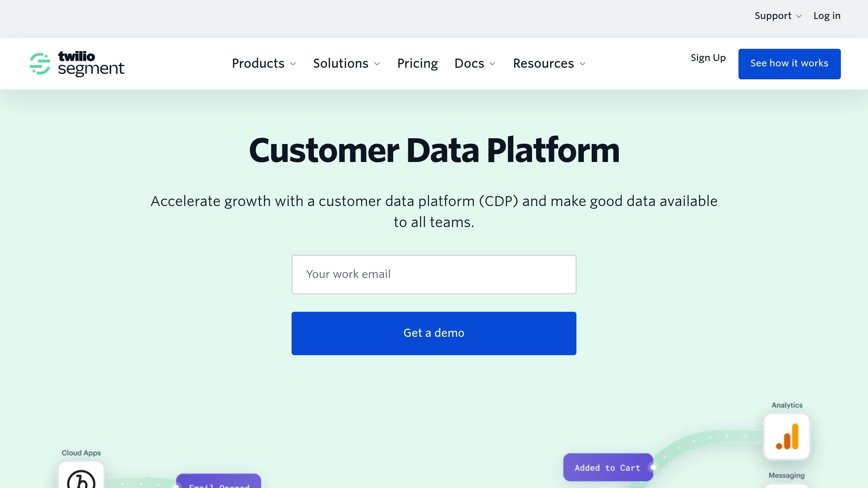Click the Get a demo button
This screenshot has height=488, width=868.
[x=434, y=333]
